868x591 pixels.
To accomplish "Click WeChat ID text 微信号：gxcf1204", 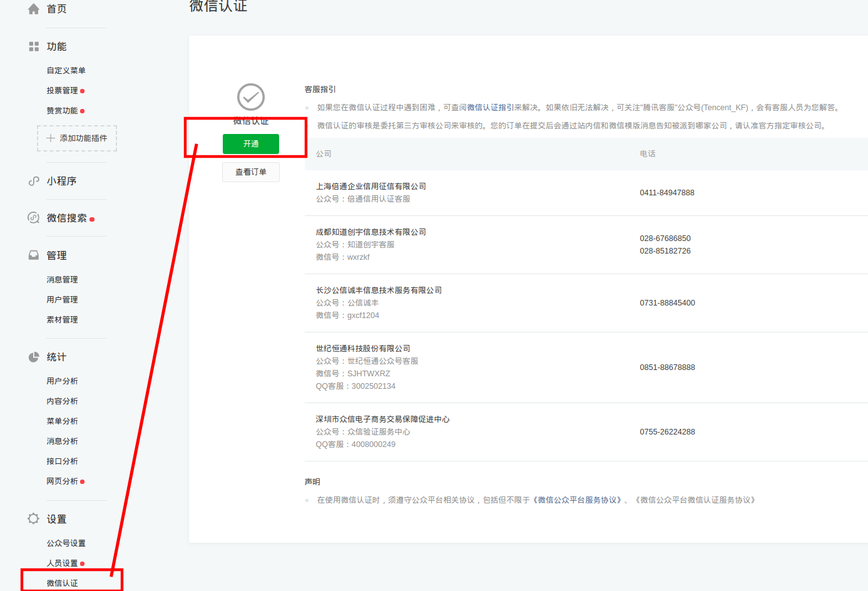I will [347, 316].
